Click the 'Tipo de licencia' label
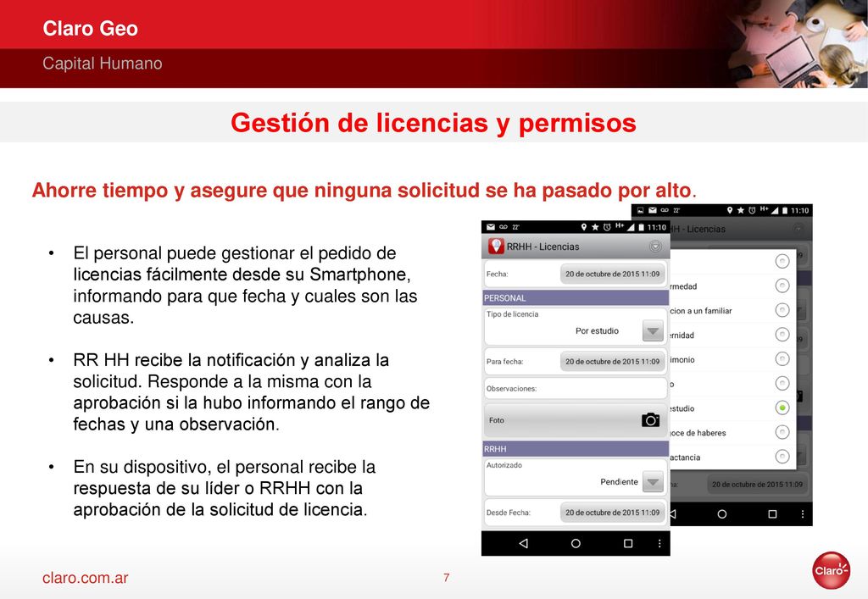868x599 pixels. (x=512, y=314)
